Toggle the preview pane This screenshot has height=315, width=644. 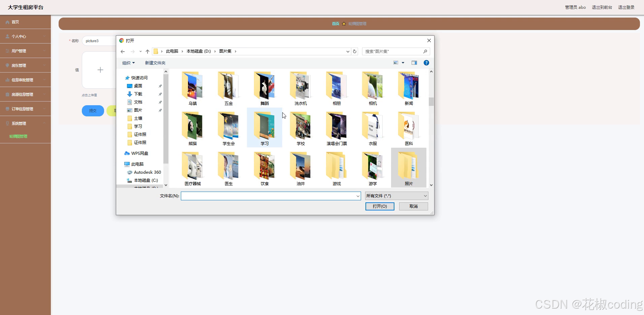[x=414, y=63]
